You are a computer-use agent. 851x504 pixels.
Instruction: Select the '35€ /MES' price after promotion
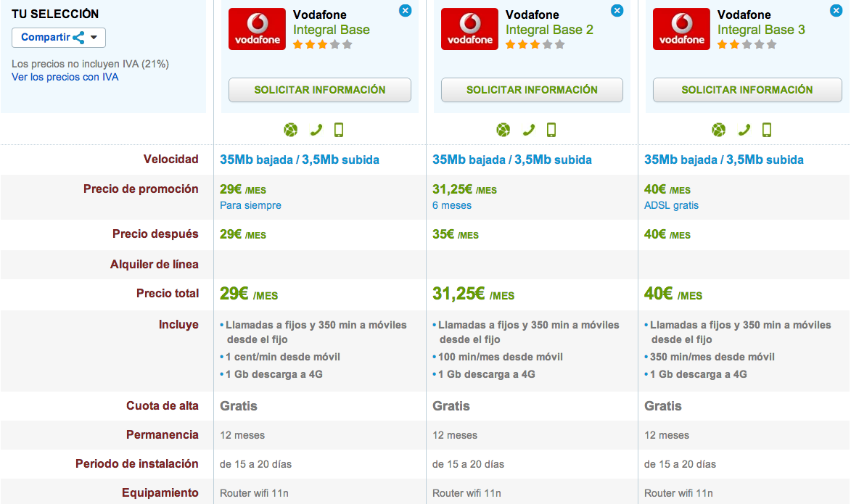(x=456, y=234)
